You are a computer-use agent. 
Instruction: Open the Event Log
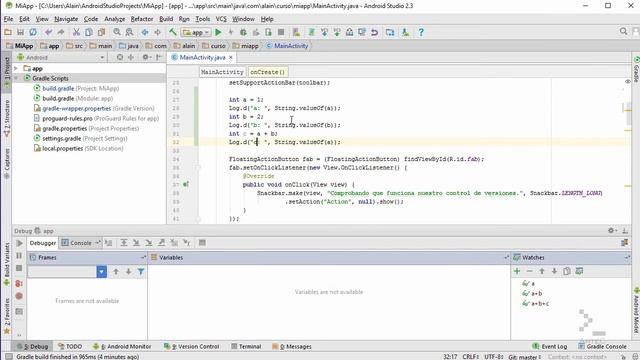[550, 347]
